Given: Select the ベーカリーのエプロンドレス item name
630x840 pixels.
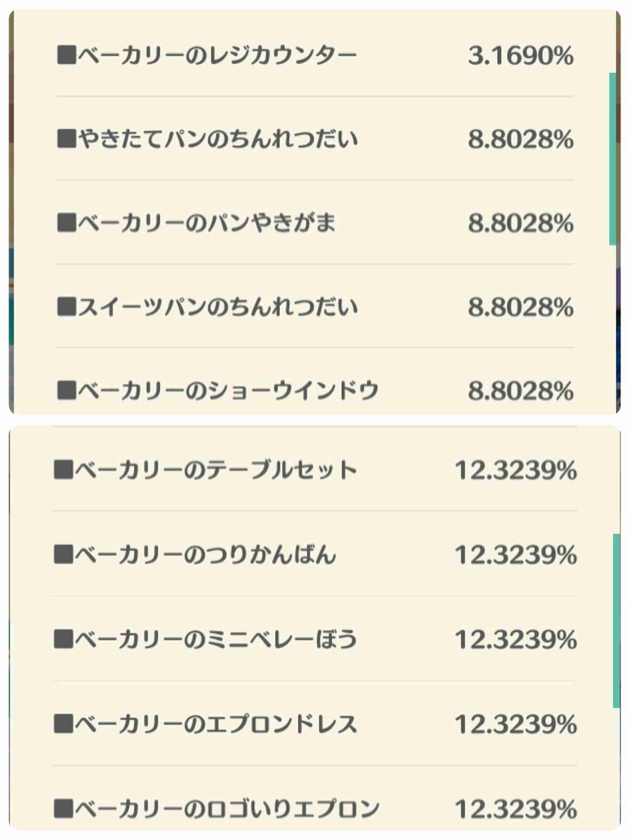Looking at the screenshot, I should [x=216, y=724].
